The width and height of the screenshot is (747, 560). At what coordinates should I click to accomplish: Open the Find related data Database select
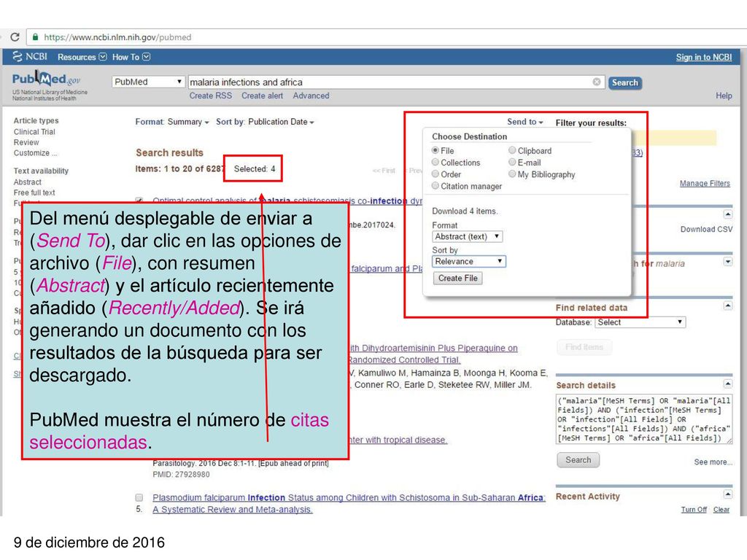click(640, 322)
